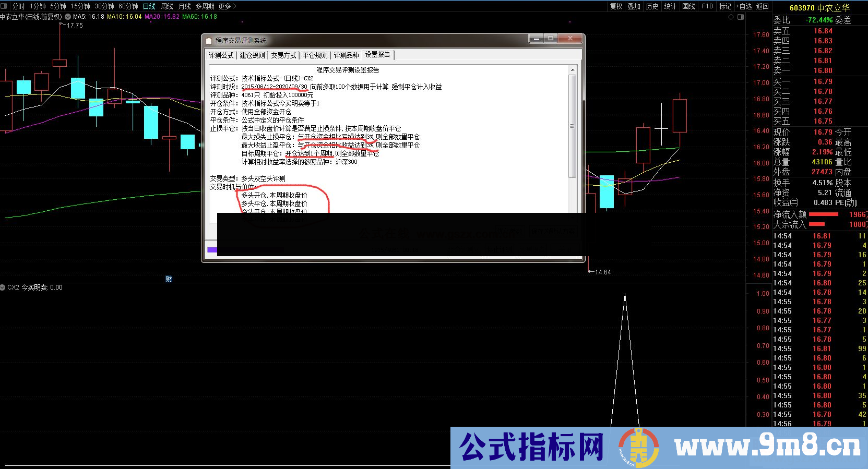Open the 多周期 multi-period view
868x469 pixels.
coord(205,6)
